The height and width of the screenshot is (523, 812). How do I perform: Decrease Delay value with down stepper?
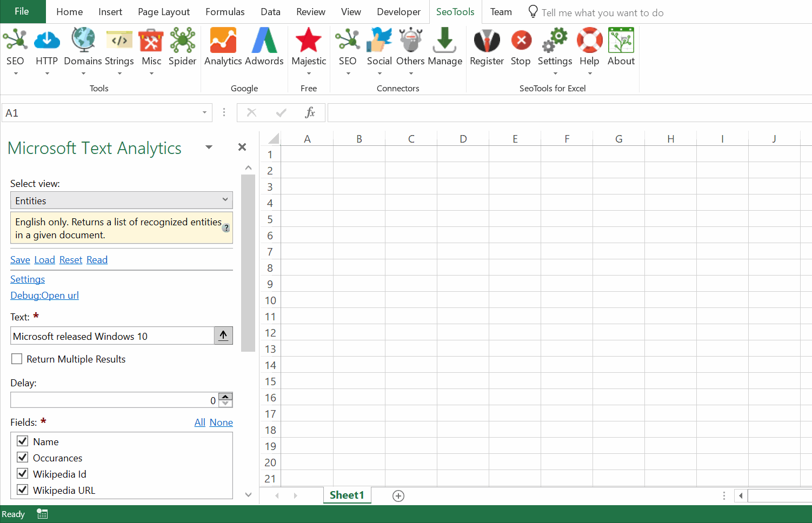click(x=226, y=404)
